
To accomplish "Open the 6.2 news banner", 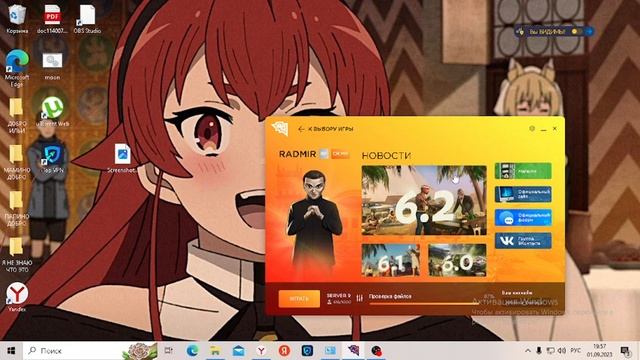I will click(424, 200).
